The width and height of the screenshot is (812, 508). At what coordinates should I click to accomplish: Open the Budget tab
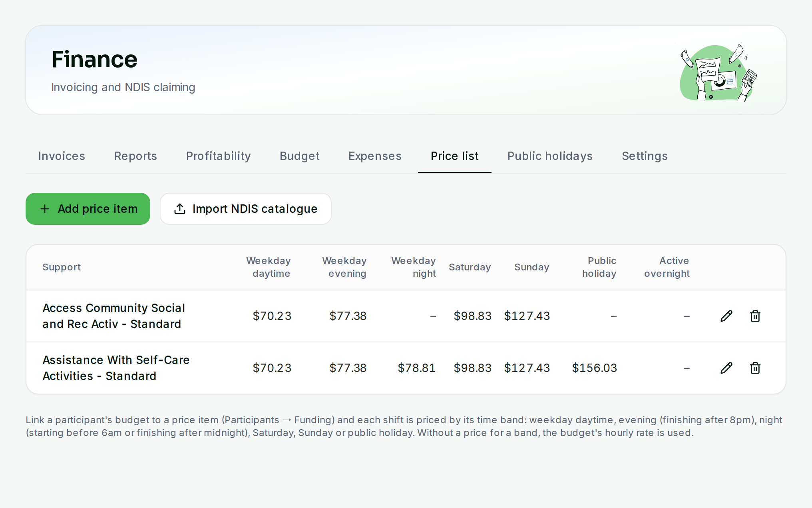tap(299, 156)
